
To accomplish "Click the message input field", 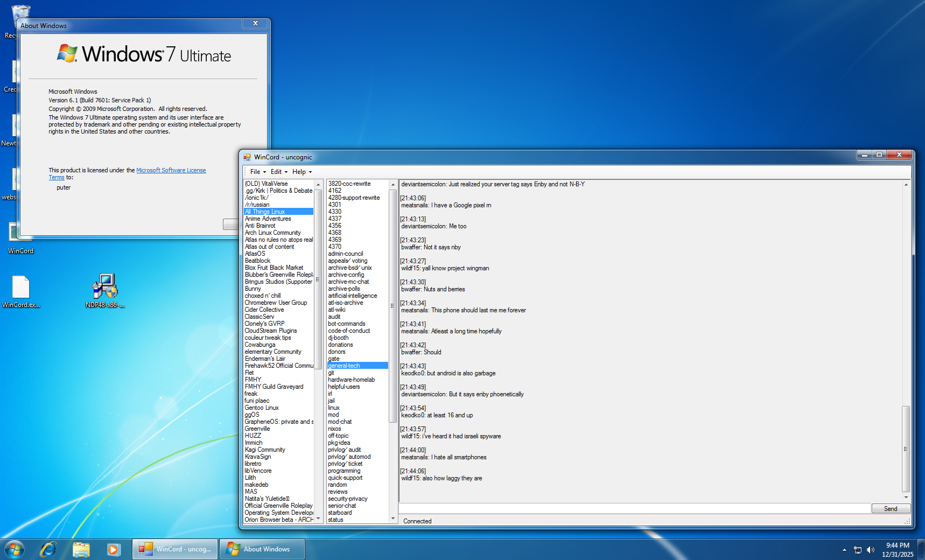I will (x=635, y=508).
